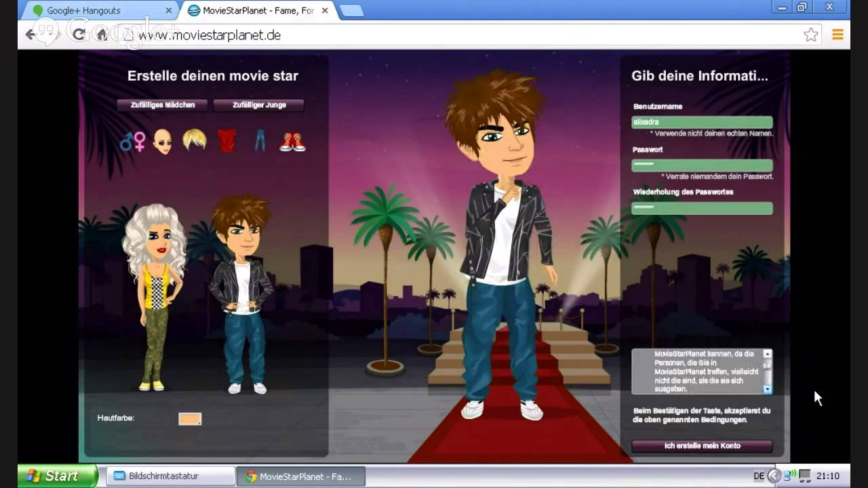The image size is (868, 488).
Task: Open the red top clothing icon
Action: click(227, 141)
